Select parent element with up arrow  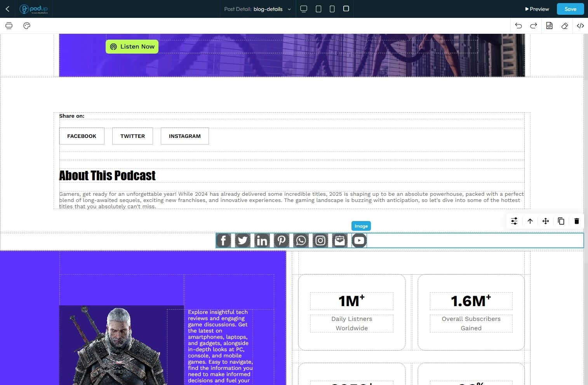(x=530, y=221)
